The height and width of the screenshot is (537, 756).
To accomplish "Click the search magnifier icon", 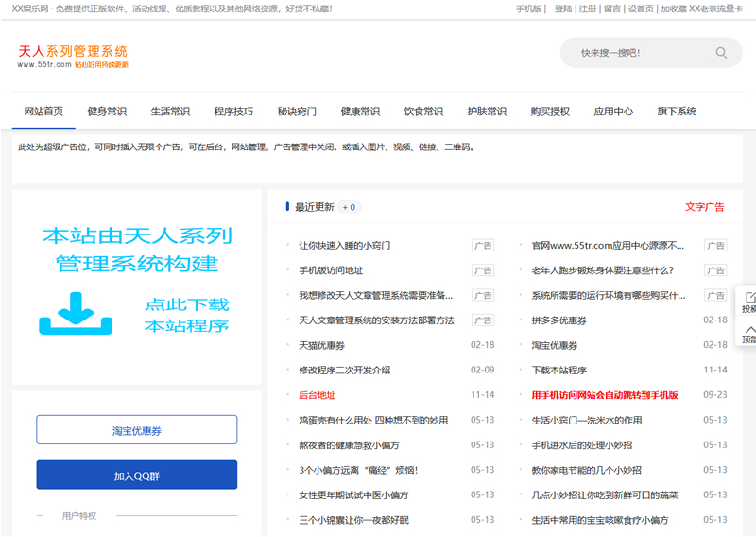I will pos(721,53).
